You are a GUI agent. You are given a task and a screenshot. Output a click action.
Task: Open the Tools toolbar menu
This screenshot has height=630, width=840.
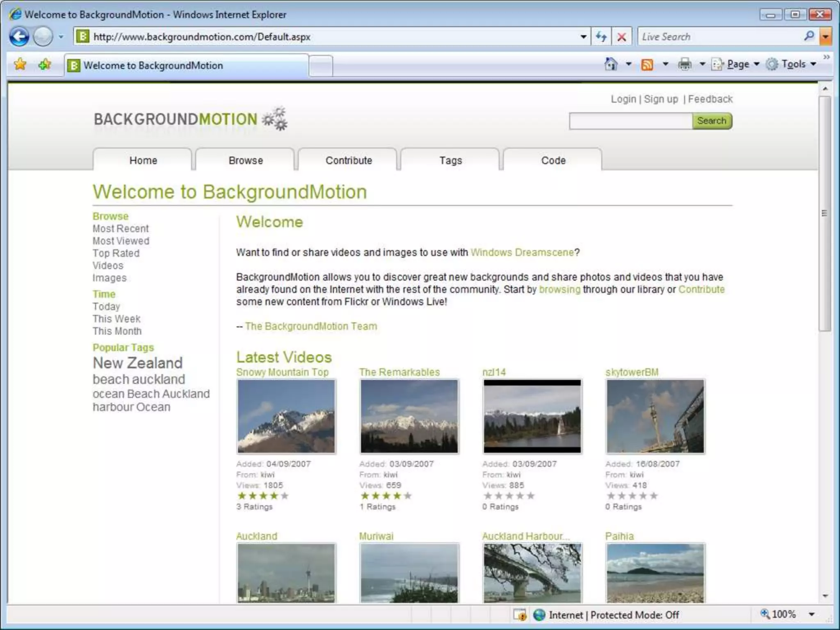[791, 64]
